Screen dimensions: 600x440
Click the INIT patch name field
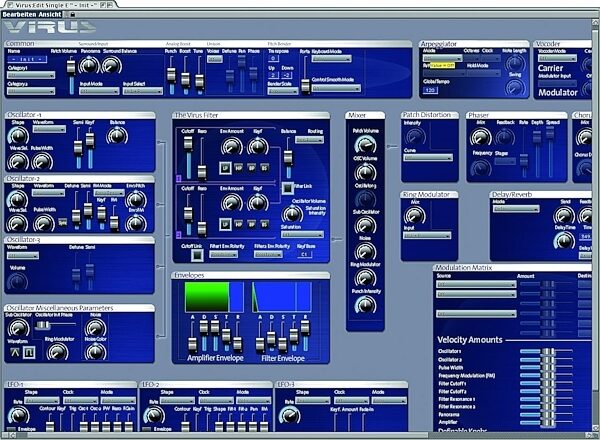coord(28,59)
